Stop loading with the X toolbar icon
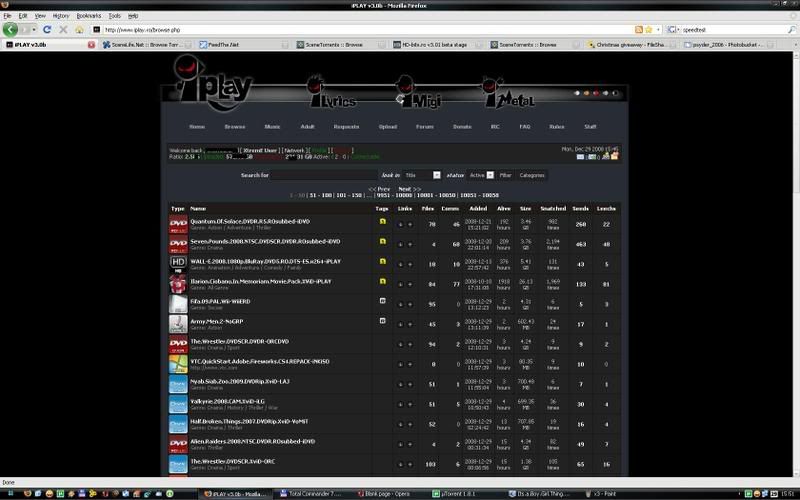 [x=63, y=30]
